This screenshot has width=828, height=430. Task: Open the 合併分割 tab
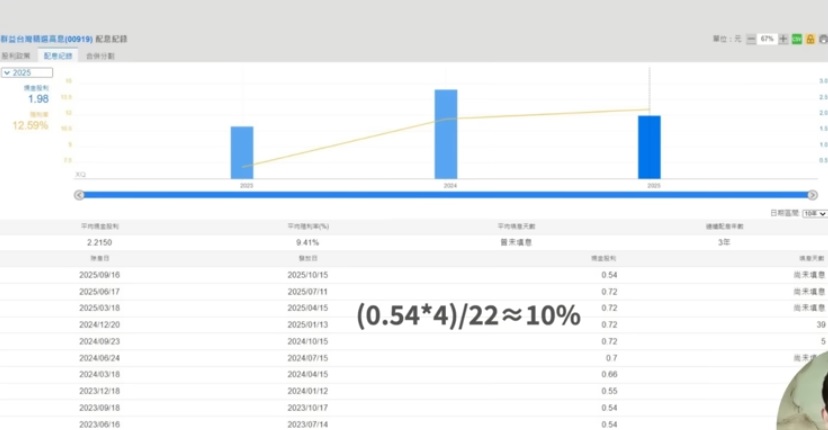[100, 56]
